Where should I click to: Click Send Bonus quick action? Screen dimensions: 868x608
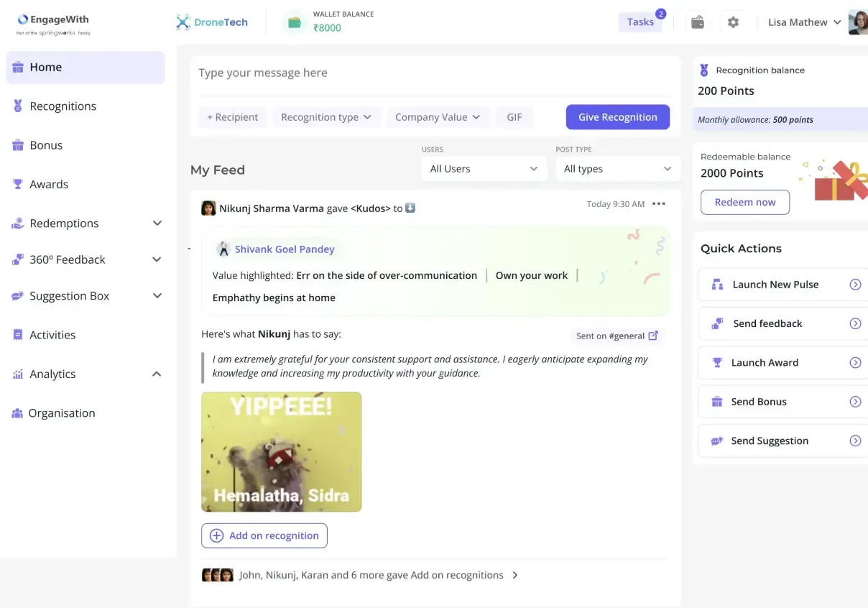pyautogui.click(x=782, y=402)
